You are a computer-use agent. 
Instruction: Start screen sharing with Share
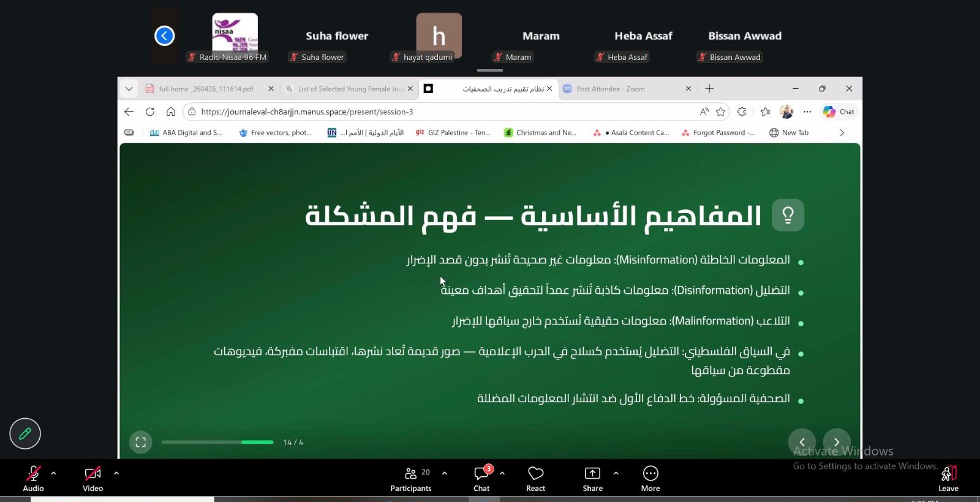(592, 478)
